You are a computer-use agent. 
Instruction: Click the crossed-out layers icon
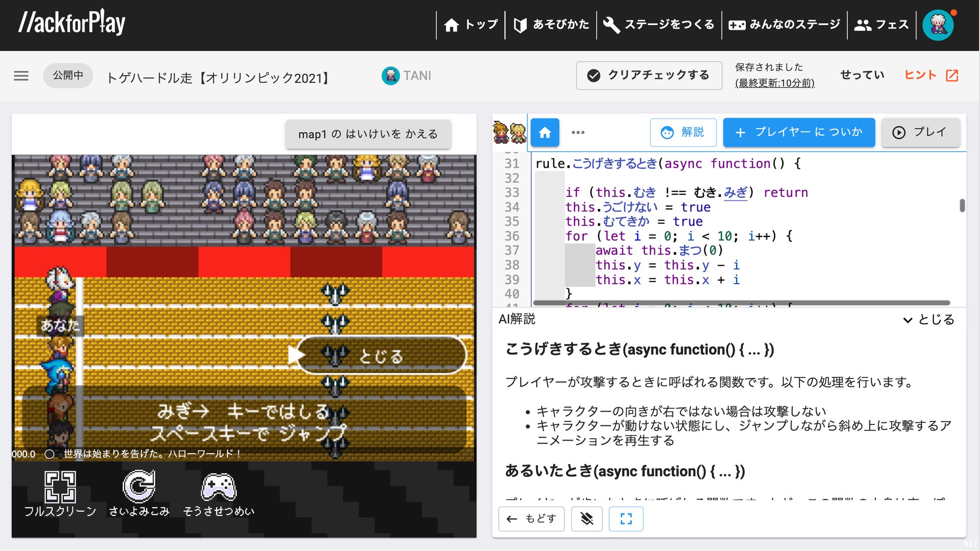[586, 519]
